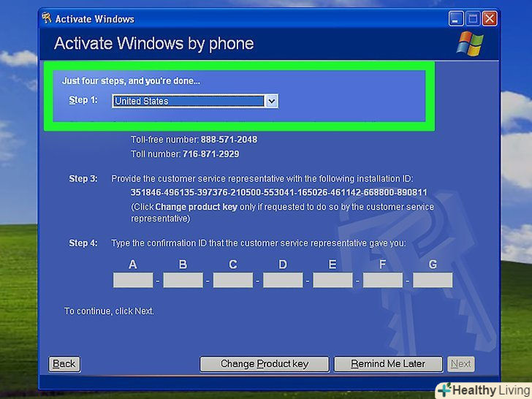The width and height of the screenshot is (532, 399).
Task: Click the 'To continue, click Next.' text
Action: (x=109, y=311)
